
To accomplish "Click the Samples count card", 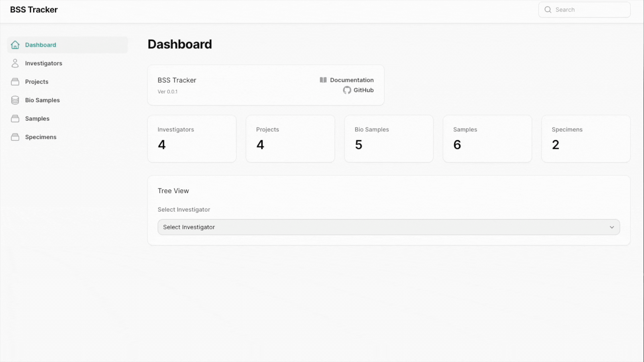I will [487, 138].
